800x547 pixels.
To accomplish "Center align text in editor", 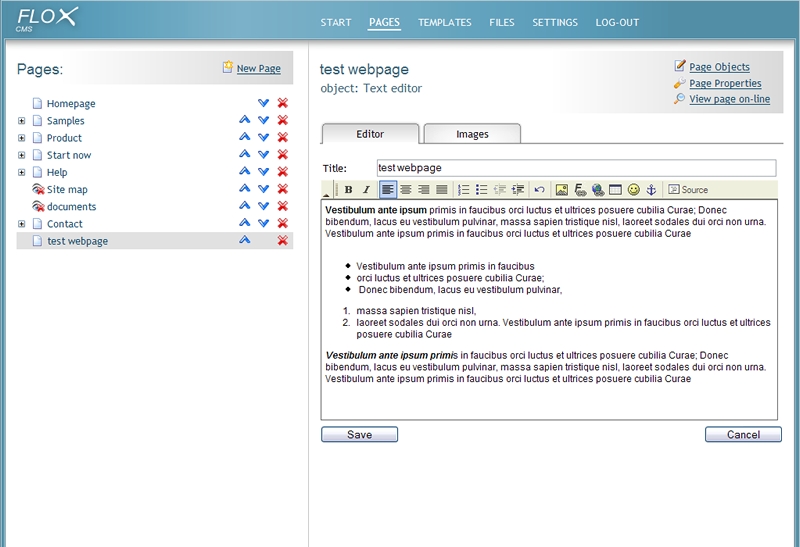I will (x=406, y=190).
